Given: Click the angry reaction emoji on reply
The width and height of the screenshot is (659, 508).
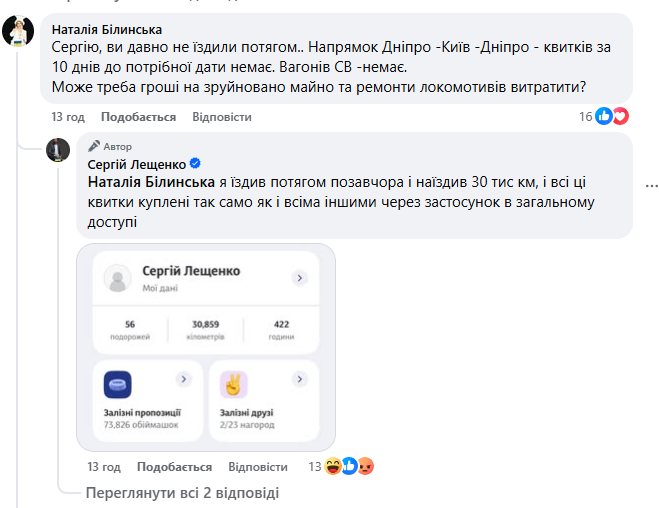Looking at the screenshot, I should (x=364, y=466).
